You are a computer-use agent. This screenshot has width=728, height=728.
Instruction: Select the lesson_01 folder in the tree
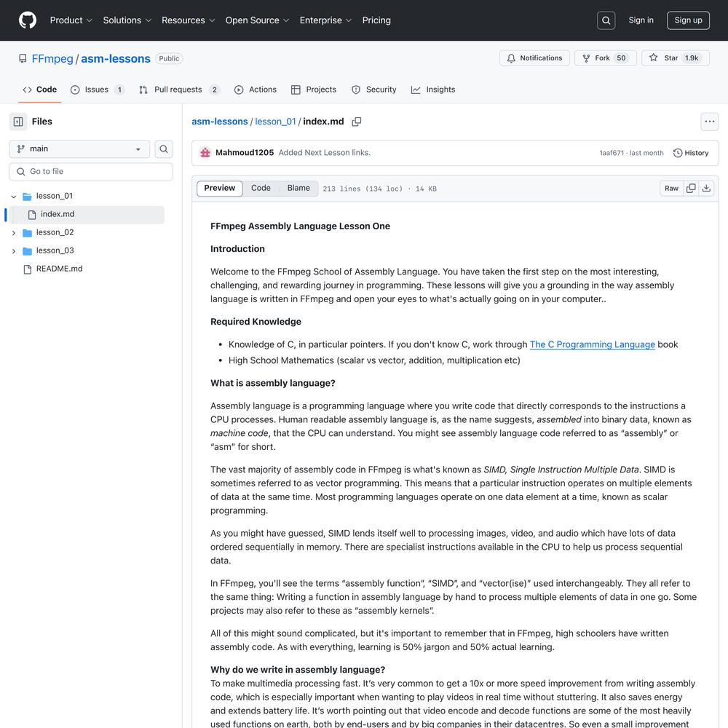tap(55, 197)
